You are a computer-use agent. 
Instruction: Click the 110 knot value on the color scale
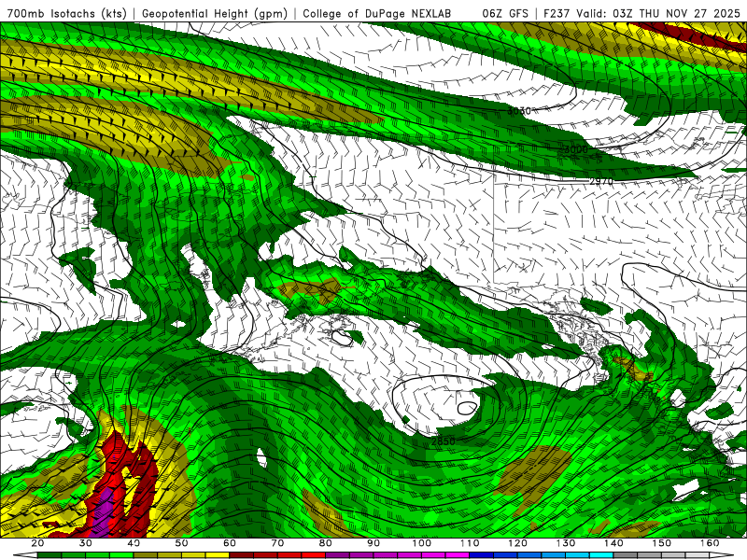click(x=470, y=543)
